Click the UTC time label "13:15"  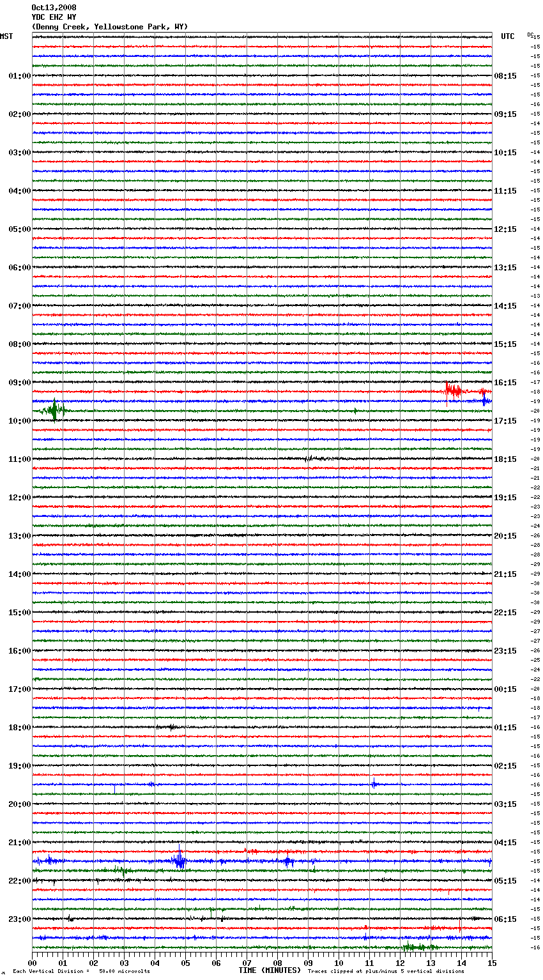tap(505, 268)
